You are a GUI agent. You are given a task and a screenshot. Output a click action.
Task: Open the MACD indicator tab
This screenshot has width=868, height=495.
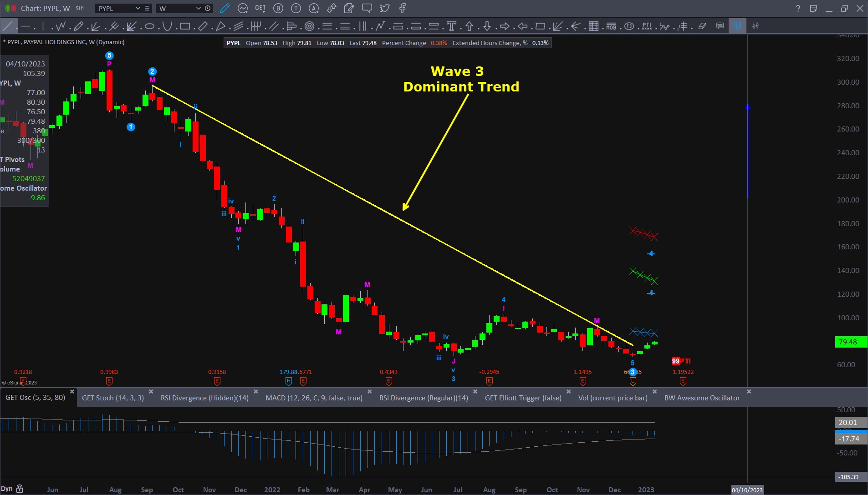[x=314, y=398]
